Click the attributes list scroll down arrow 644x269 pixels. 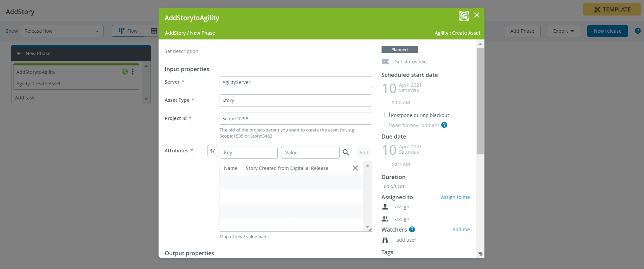tap(367, 227)
